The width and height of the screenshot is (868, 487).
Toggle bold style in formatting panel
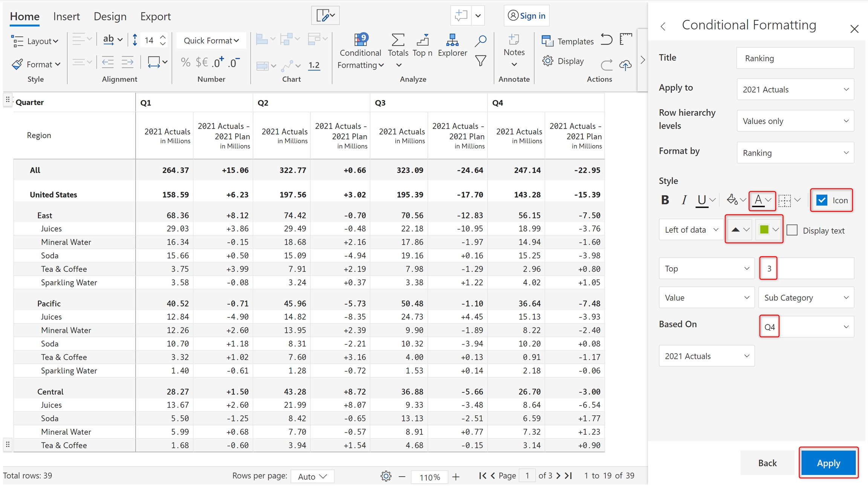click(665, 200)
